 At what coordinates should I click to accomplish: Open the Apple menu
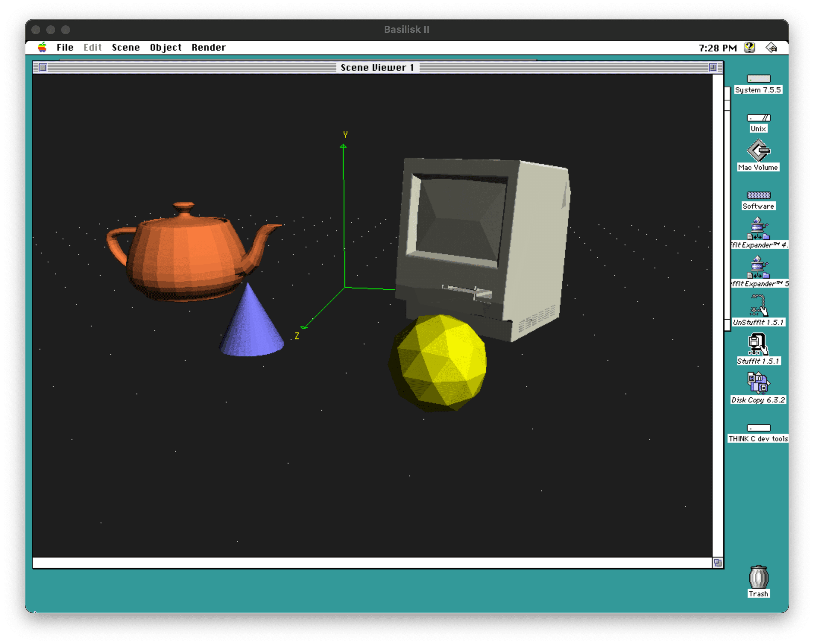pos(42,47)
